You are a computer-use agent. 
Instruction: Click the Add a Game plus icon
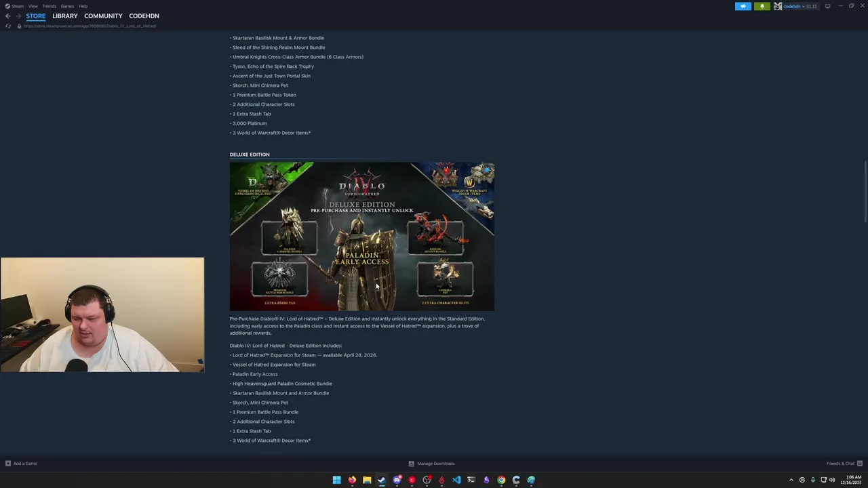(8, 464)
